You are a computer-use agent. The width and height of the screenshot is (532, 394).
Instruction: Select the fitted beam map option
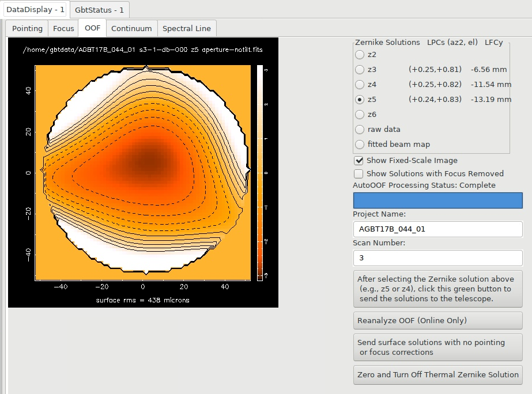pos(359,144)
